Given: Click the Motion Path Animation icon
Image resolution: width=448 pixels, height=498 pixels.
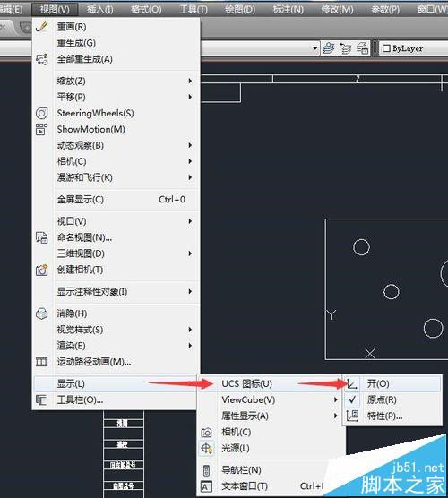Looking at the screenshot, I should click(41, 362).
